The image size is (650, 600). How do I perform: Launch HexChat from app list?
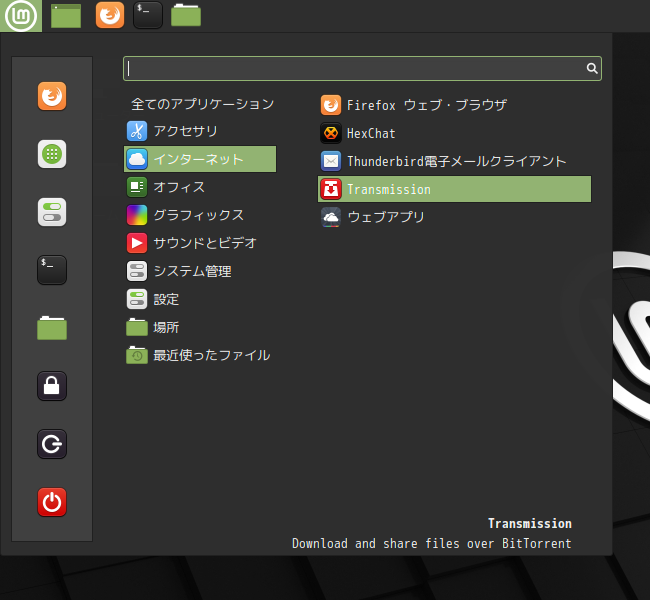coord(454,133)
